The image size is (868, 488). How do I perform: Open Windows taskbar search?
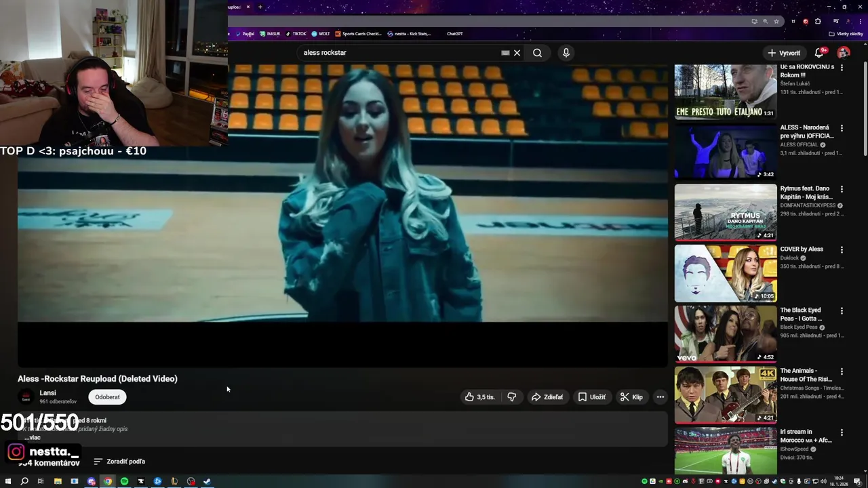point(24,481)
